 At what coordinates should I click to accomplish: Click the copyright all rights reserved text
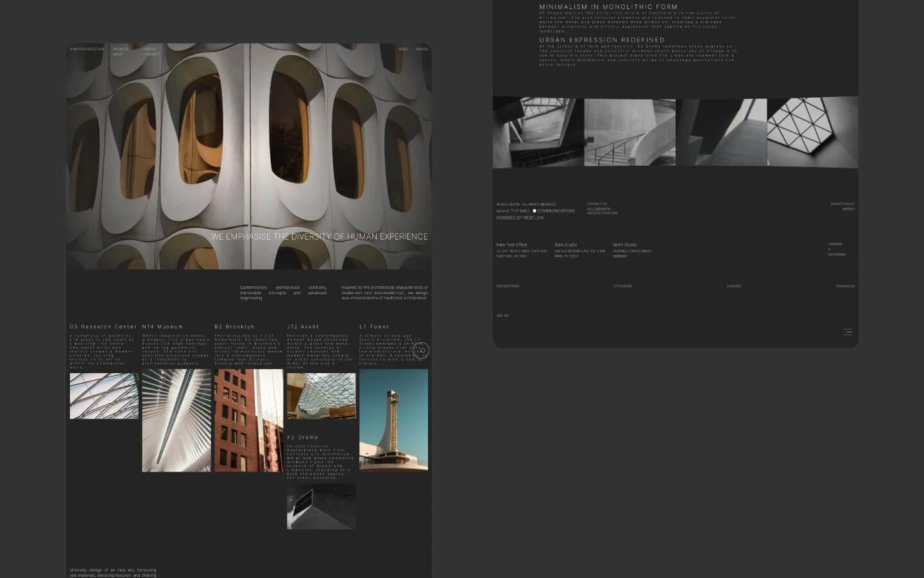pyautogui.click(x=526, y=204)
